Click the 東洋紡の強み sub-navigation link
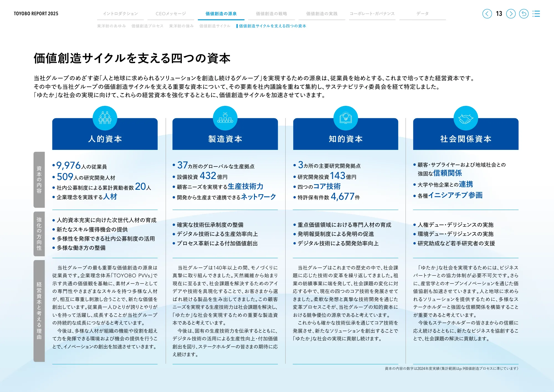This screenshot has width=554, height=392. pos(181,26)
